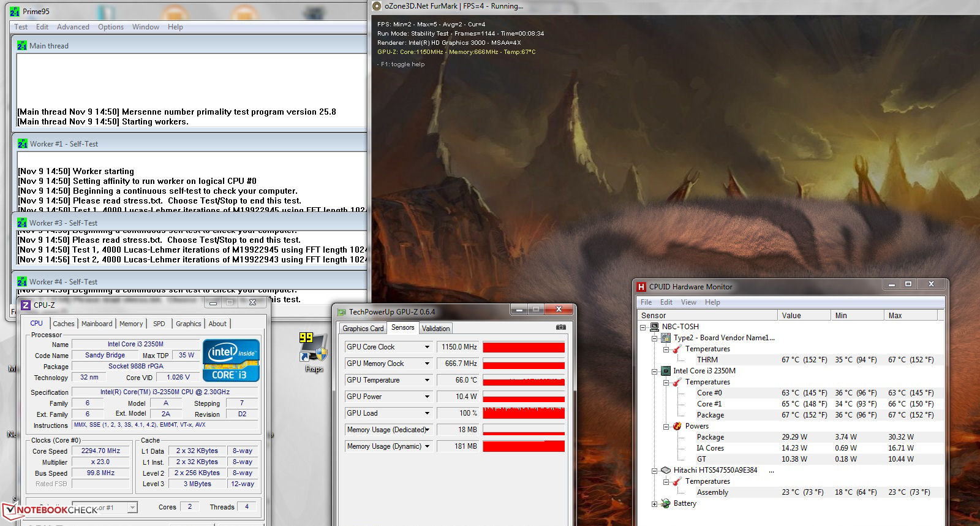Open the GPU Power sensor dropdown

(428, 397)
